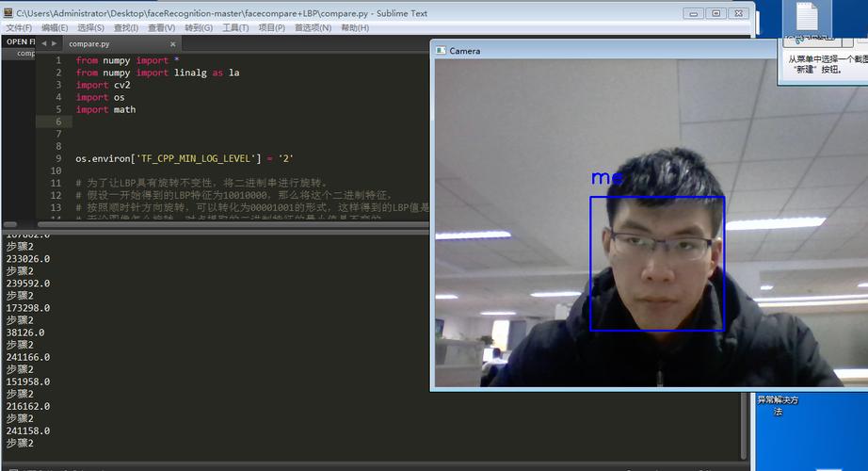
Task: Click the comment on line 11
Action: (x=201, y=183)
